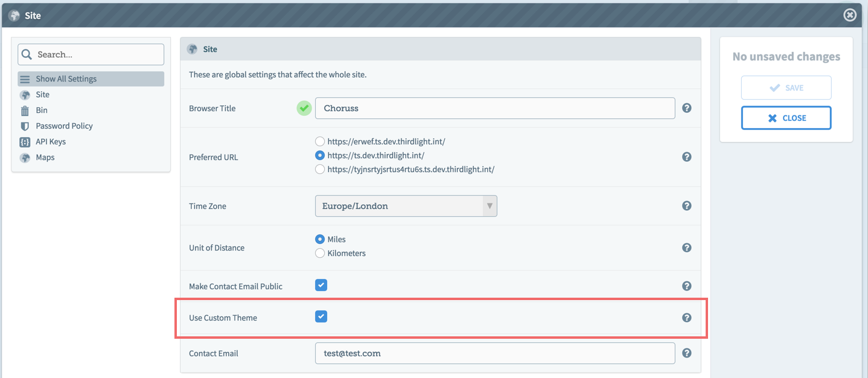Open the Time Zone dropdown
The image size is (868, 378).
coord(406,206)
